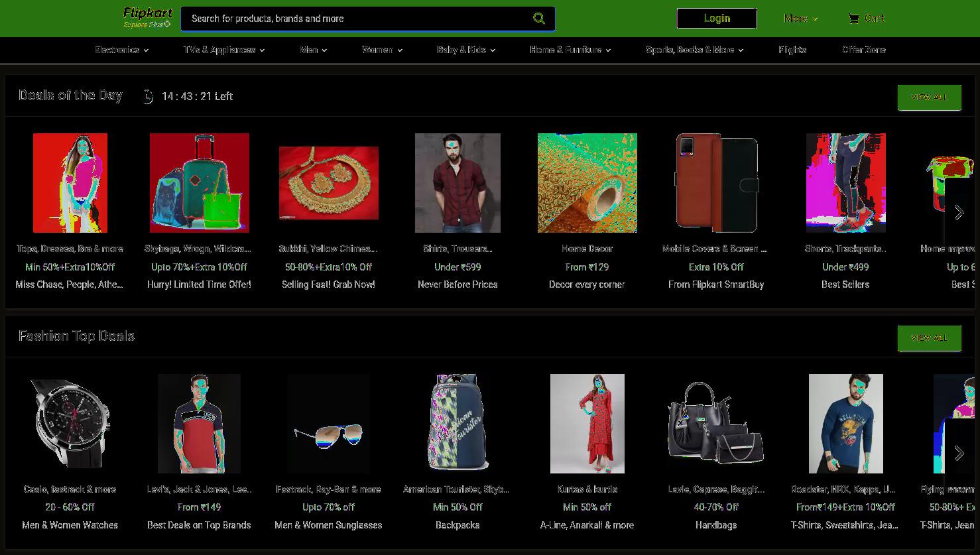
Task: Click the search magnifier icon
Action: pyautogui.click(x=539, y=19)
